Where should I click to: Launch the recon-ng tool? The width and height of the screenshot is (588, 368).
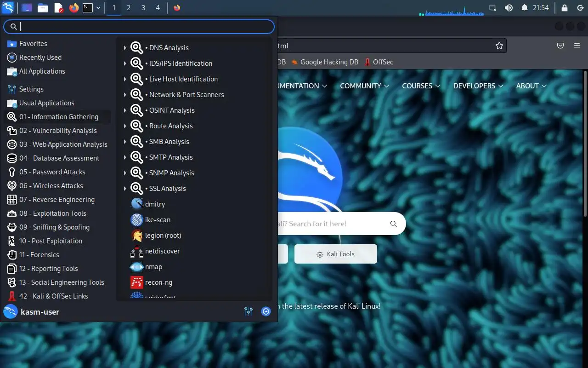(194, 282)
